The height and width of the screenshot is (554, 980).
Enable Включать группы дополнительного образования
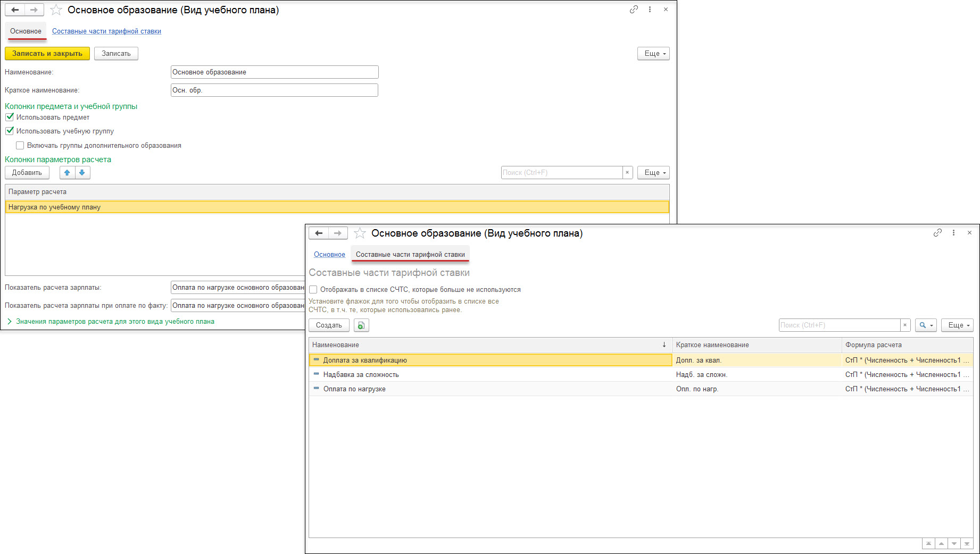pyautogui.click(x=20, y=145)
